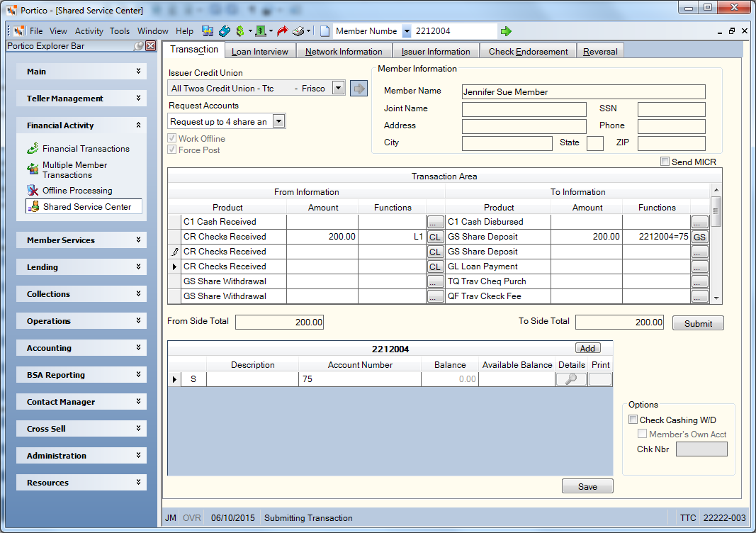Open the Issuer Credit Union dropdown
This screenshot has height=533, width=756.
[x=339, y=89]
